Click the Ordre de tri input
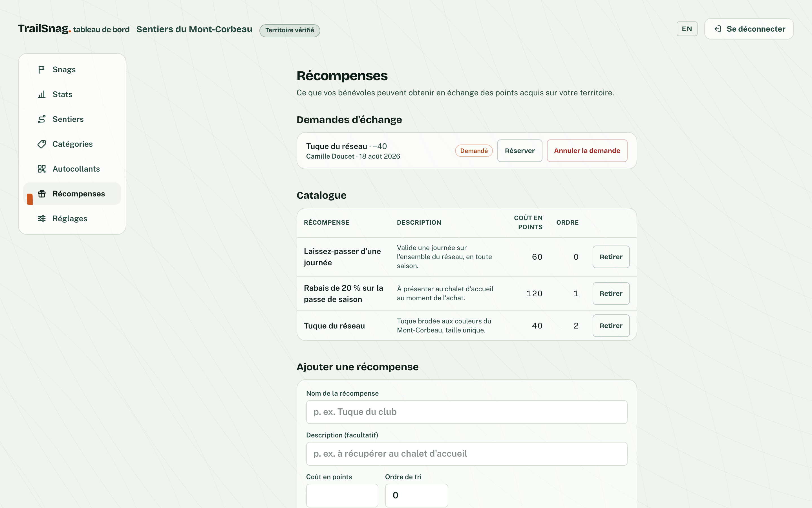The width and height of the screenshot is (812, 508). 416,495
